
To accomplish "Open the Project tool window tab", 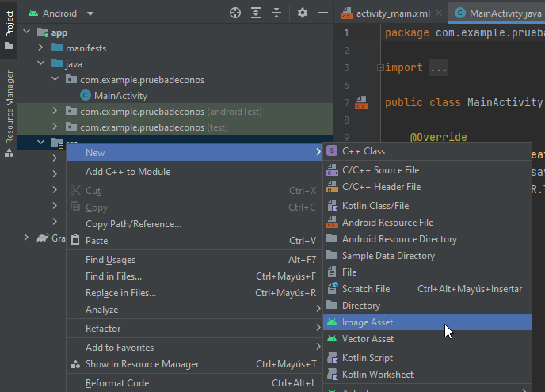I will 10,30.
